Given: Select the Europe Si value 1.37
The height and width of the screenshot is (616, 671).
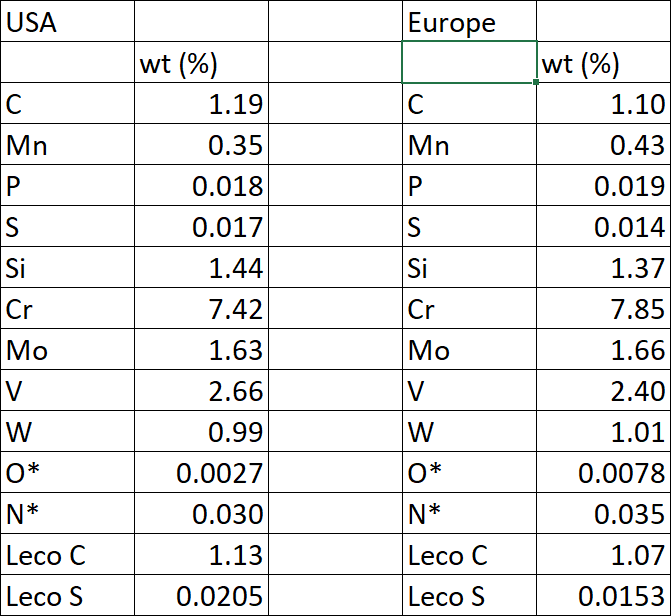Looking at the screenshot, I should (x=602, y=268).
